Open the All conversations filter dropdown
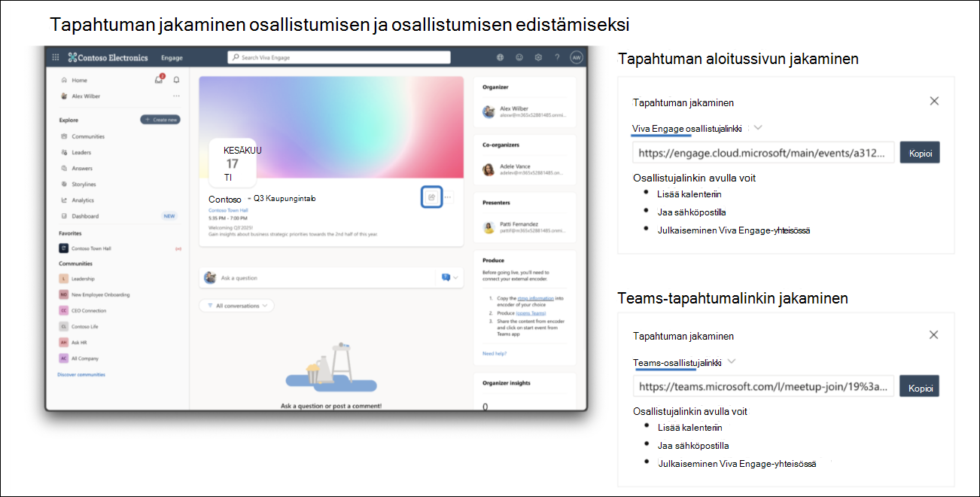 point(236,306)
